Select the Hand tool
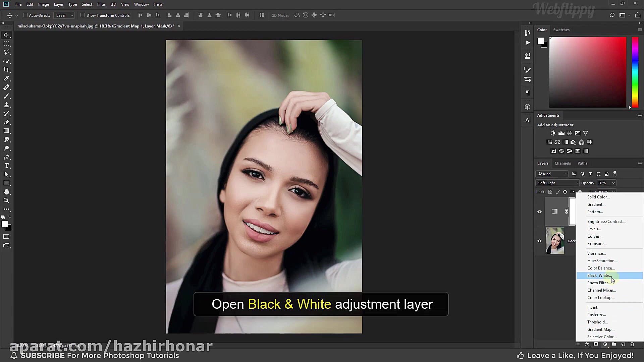Viewport: 644px width, 362px height. click(x=6, y=192)
